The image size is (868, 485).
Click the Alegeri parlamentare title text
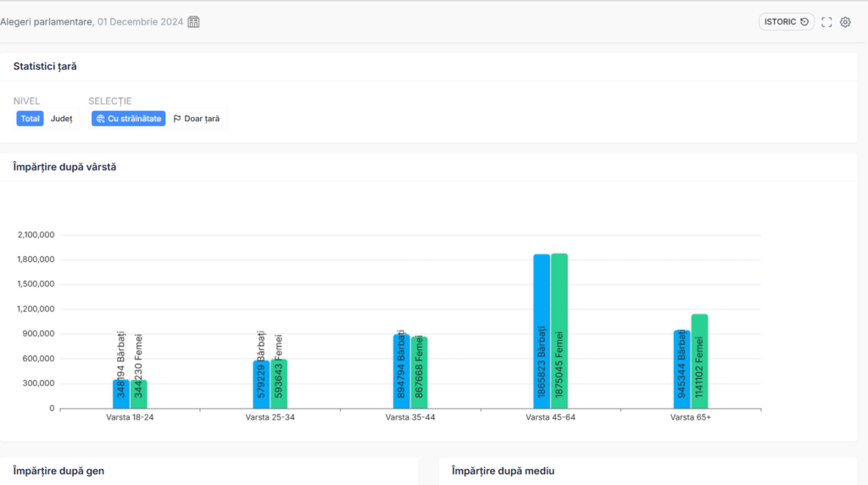(x=47, y=21)
